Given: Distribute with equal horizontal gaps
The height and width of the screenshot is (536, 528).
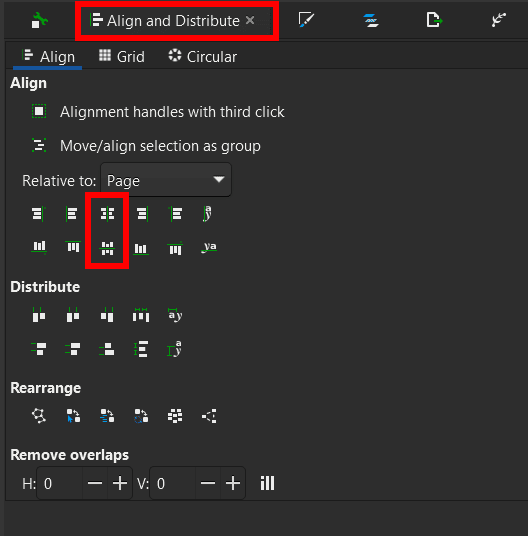Looking at the screenshot, I should coord(141,315).
